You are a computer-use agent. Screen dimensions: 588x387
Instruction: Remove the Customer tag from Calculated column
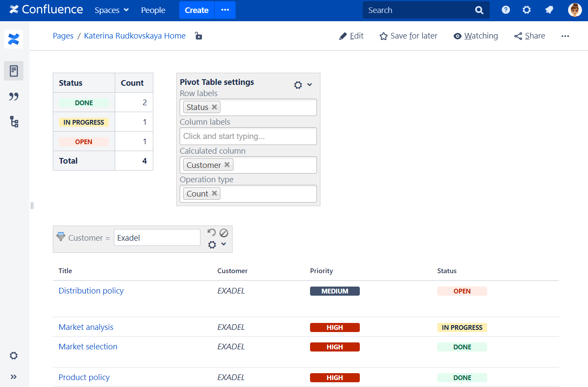tap(227, 165)
